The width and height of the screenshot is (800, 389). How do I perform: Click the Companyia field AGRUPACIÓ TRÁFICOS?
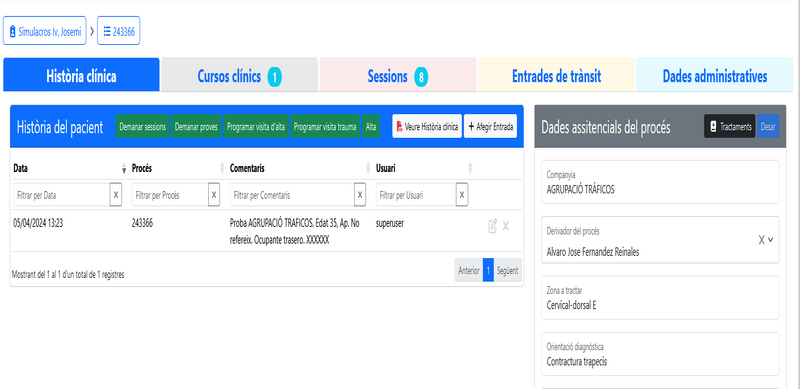660,182
